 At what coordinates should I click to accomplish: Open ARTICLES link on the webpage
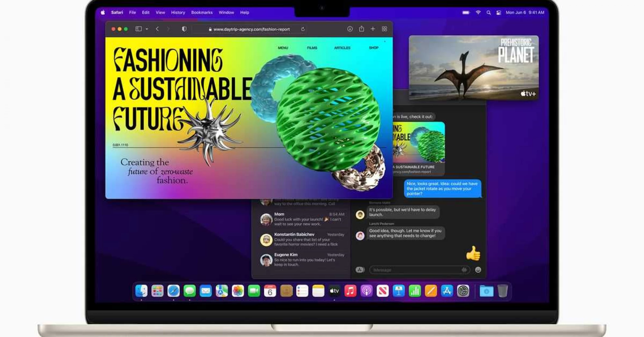click(342, 48)
